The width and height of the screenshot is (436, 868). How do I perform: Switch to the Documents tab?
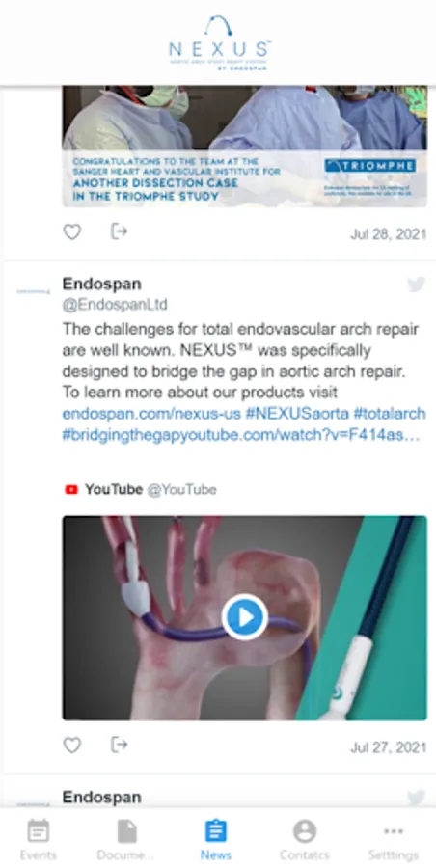click(126, 840)
